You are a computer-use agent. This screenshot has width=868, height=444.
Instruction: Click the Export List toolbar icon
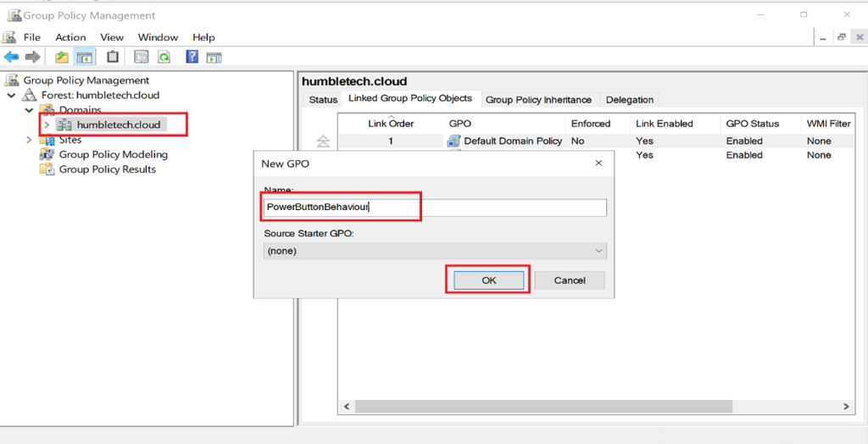141,58
